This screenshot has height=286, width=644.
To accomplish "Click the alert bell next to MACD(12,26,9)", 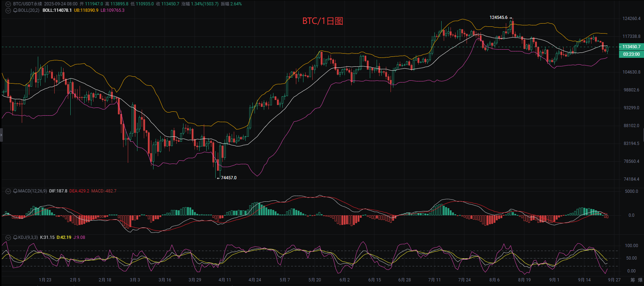I will (x=15, y=191).
